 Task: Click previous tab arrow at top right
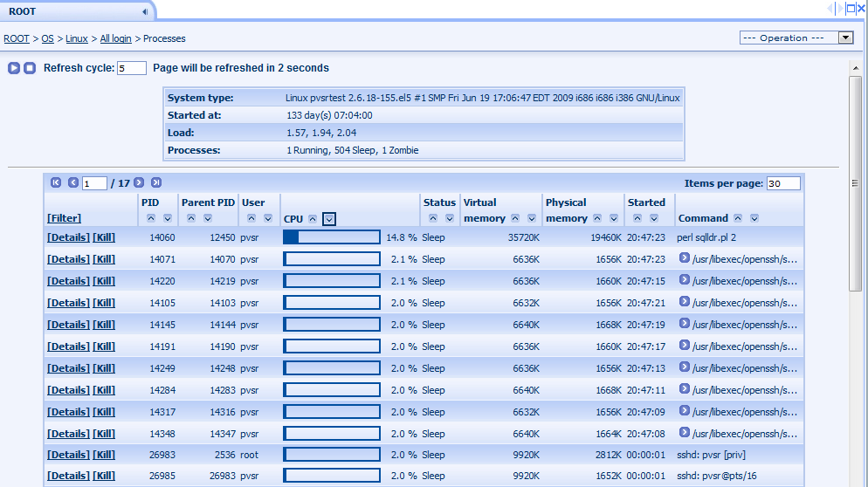(x=830, y=9)
